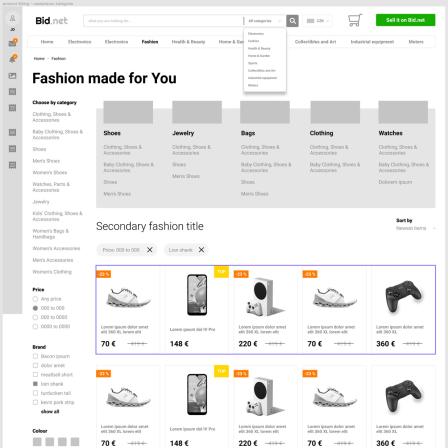This screenshot has height=448, width=448.
Task: Remove the second filter chip with its X
Action: point(201,250)
